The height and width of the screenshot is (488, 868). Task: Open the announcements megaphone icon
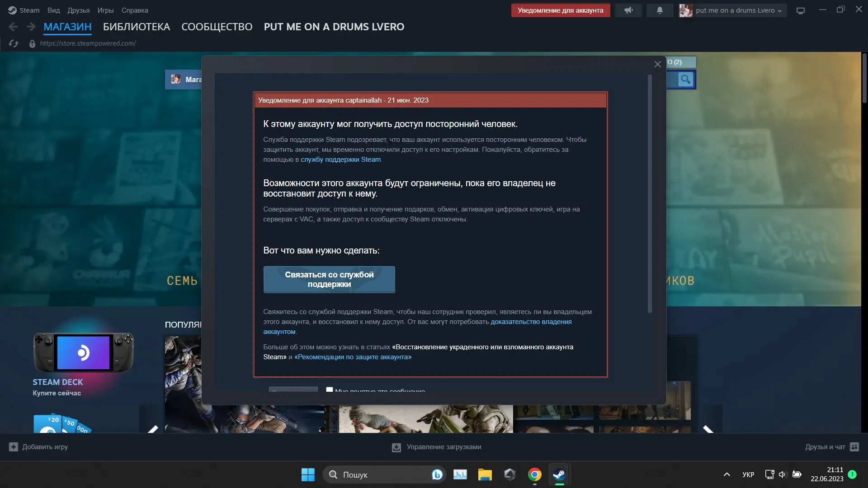point(628,10)
